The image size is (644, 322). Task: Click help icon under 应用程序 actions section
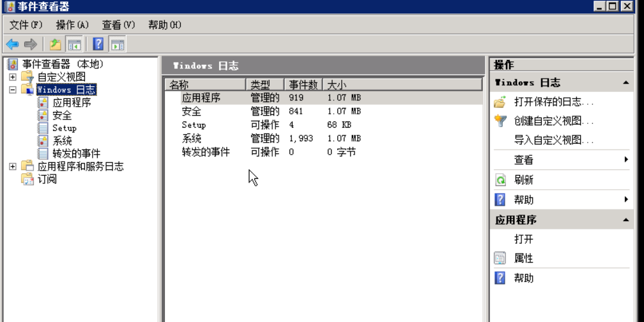[x=500, y=278]
